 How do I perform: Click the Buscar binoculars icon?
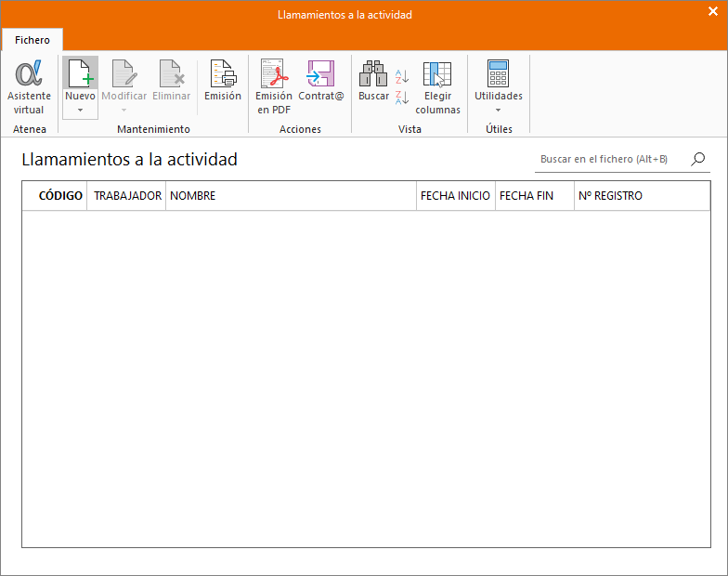(373, 73)
